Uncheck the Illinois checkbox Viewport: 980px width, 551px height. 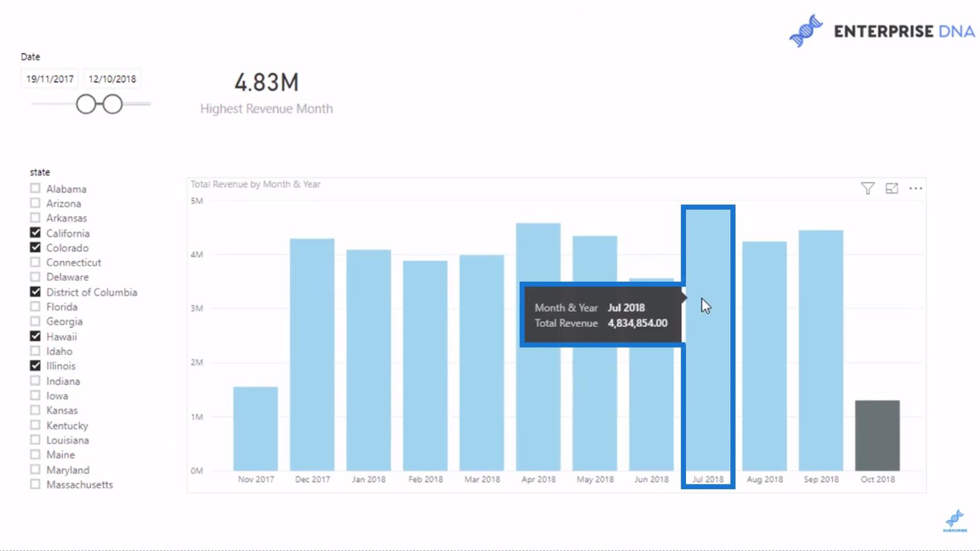(x=36, y=366)
